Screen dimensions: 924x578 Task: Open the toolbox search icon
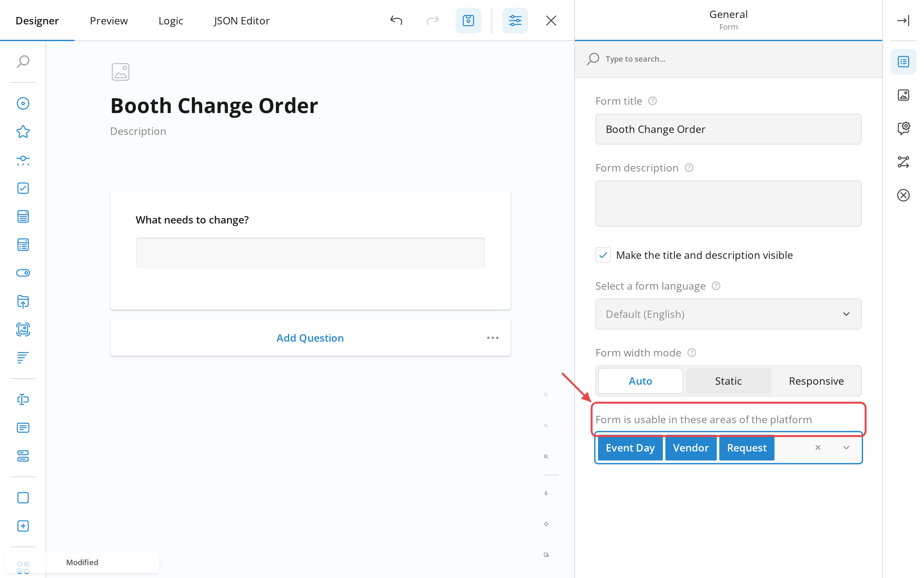point(23,61)
